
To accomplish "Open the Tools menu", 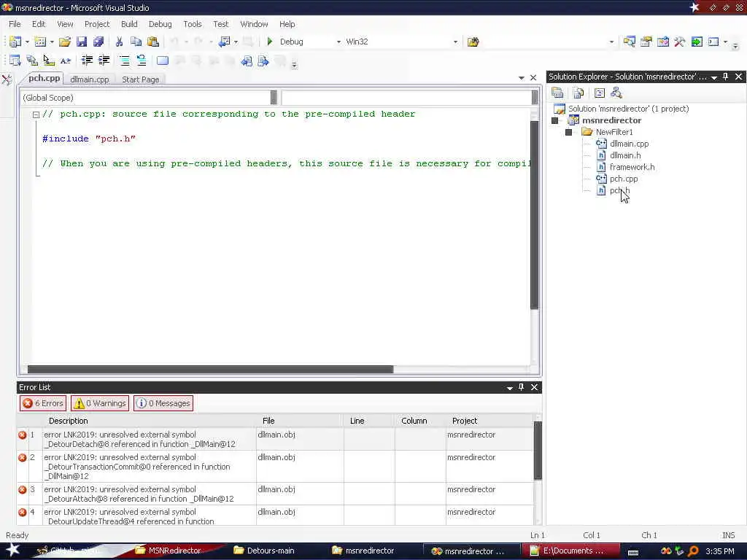I will (193, 24).
